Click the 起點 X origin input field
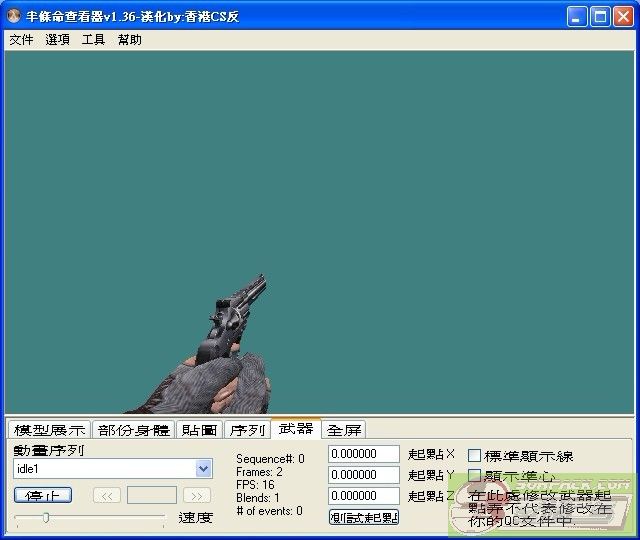Viewport: 640px width, 540px height. (x=363, y=455)
